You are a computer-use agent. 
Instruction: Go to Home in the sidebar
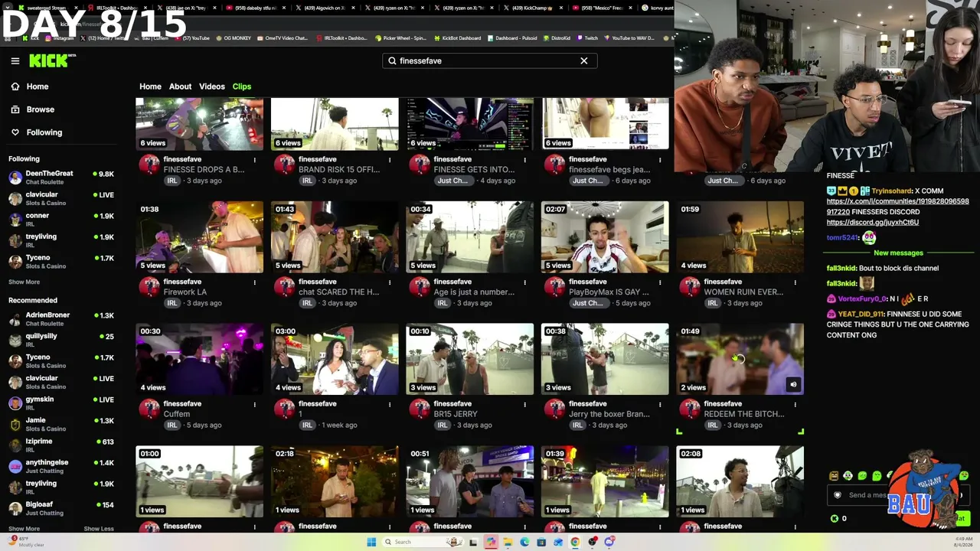[x=38, y=86]
